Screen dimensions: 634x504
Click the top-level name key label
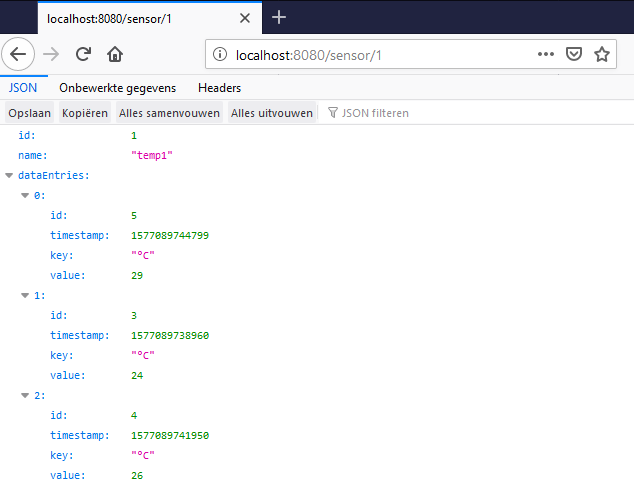pos(33,155)
